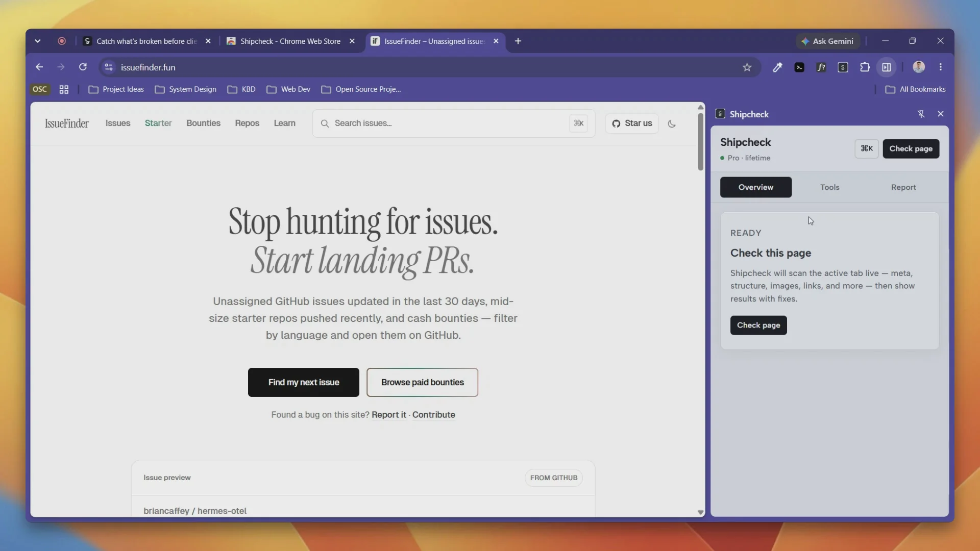Click Browse paid bounties button
980x551 pixels.
(x=423, y=383)
